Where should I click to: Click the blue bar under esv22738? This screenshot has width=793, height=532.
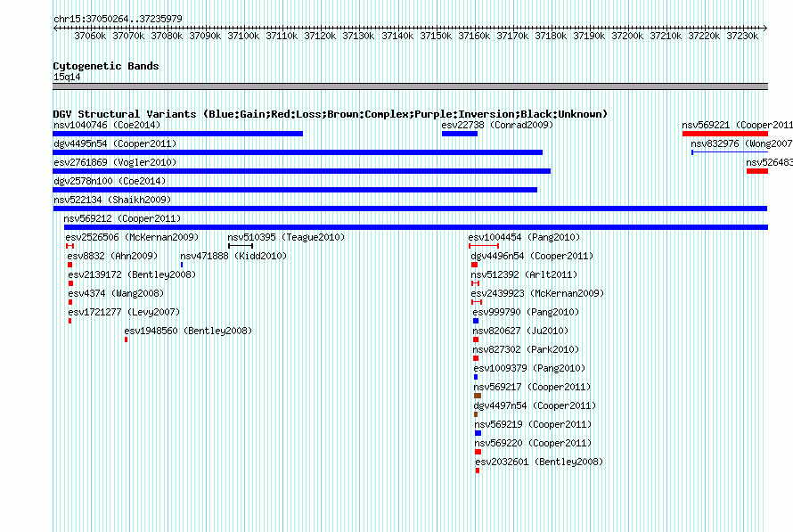point(460,134)
